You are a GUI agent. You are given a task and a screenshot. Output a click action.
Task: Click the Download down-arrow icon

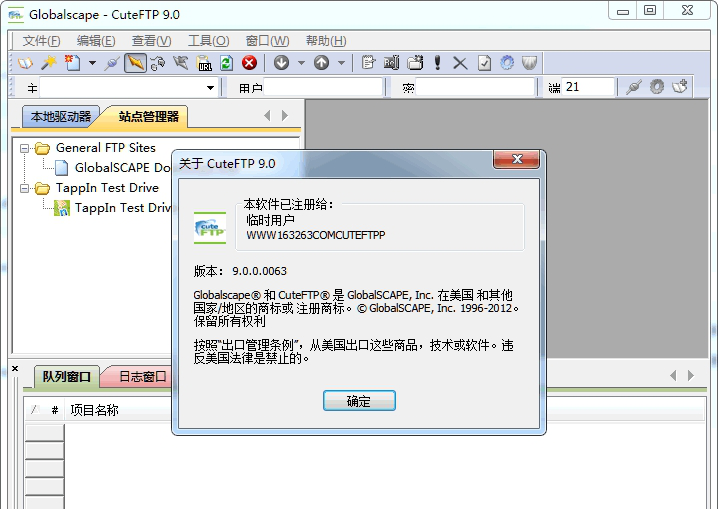282,63
